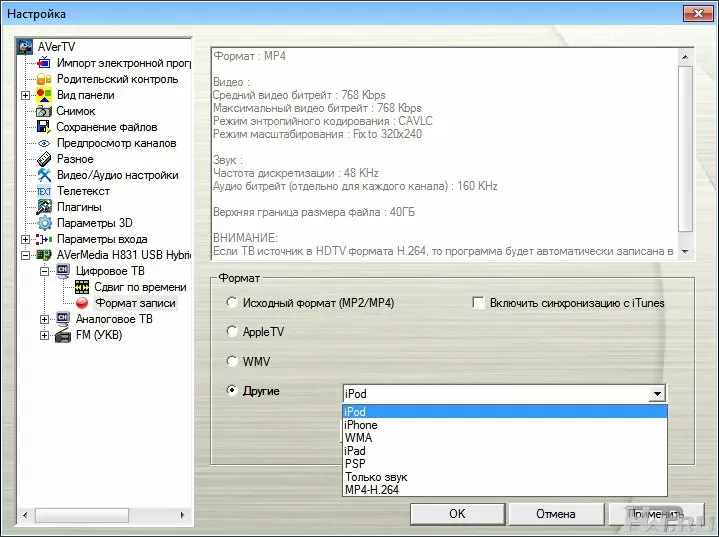Select the Снимок camera icon
Image resolution: width=719 pixels, height=537 pixels.
(44, 111)
